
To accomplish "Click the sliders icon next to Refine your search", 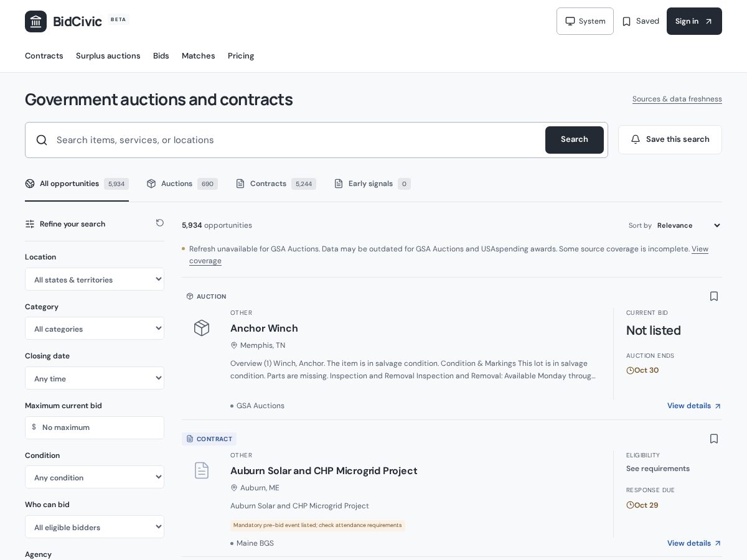I will click(30, 224).
